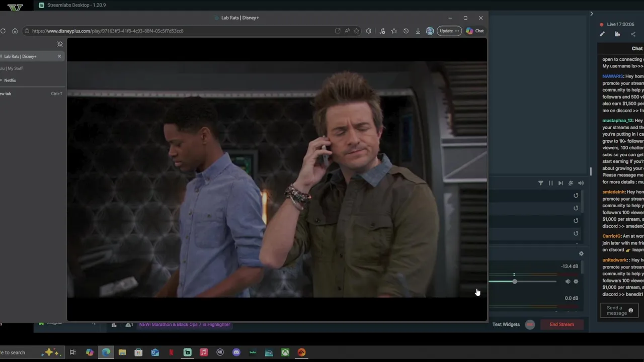Add page to favorites star
The height and width of the screenshot is (362, 644).
pos(356,31)
